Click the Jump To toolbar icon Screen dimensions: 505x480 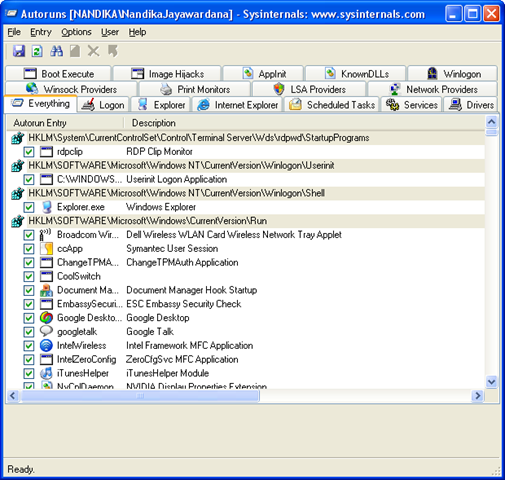point(113,51)
